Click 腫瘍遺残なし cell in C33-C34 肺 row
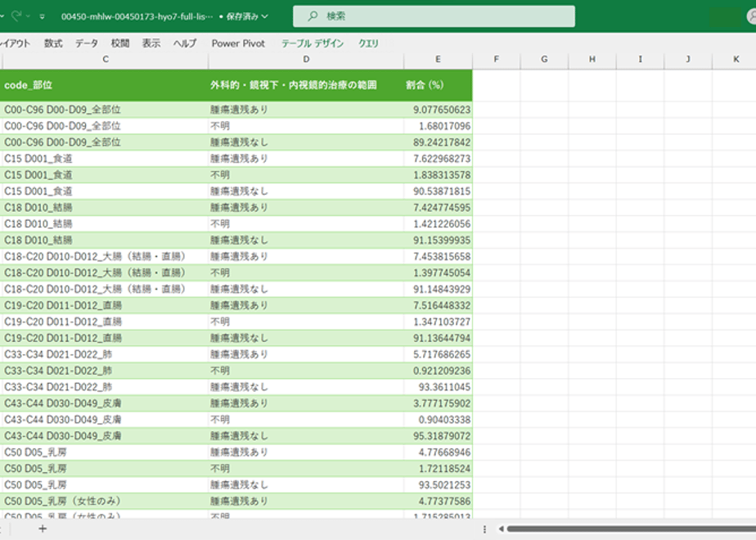 pyautogui.click(x=306, y=387)
